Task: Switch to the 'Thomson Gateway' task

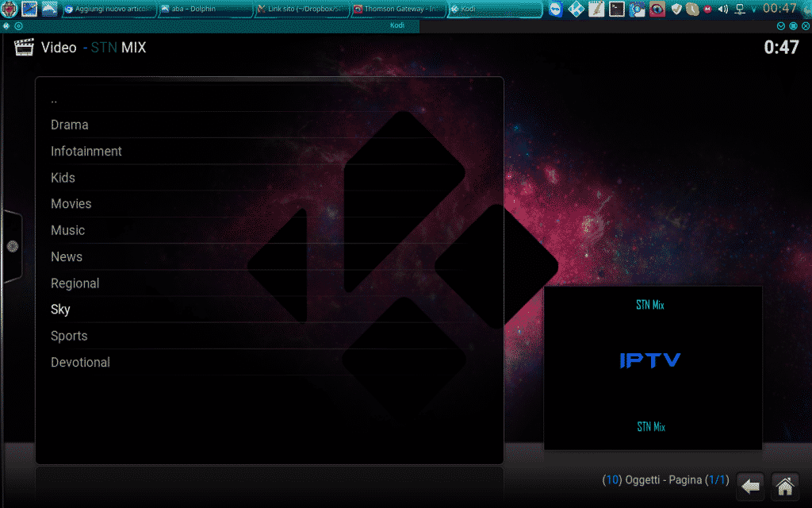Action: coord(398,9)
